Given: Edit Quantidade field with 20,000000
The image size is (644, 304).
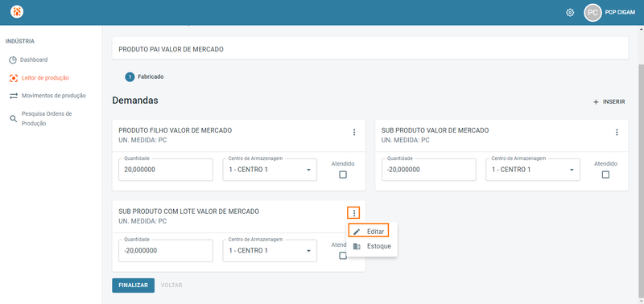Looking at the screenshot, I should (x=166, y=170).
